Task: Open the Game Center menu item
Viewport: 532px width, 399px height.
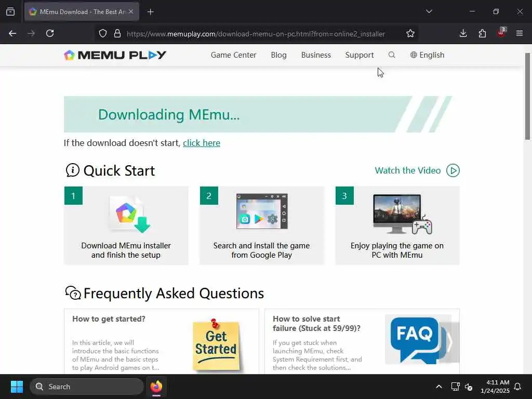Action: [x=233, y=55]
